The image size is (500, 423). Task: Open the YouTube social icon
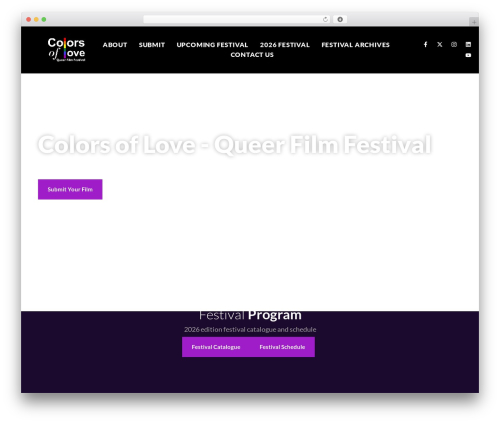pos(468,55)
